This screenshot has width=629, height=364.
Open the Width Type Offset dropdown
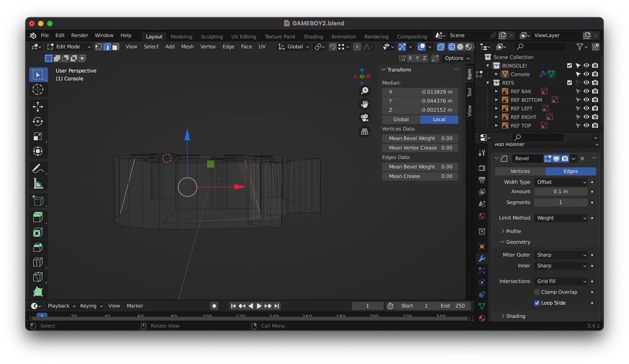[x=560, y=182]
